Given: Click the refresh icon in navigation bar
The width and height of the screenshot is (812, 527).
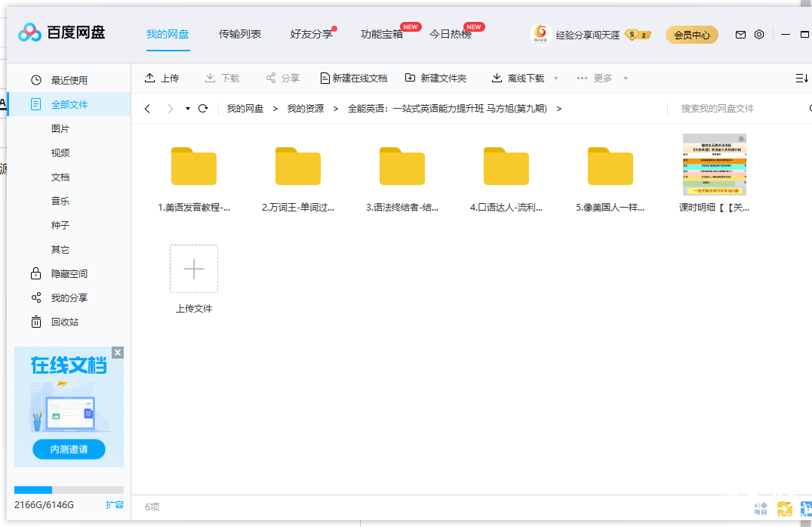Looking at the screenshot, I should (203, 109).
